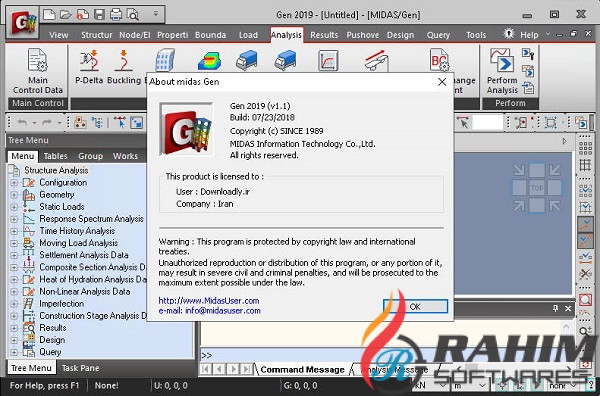The image size is (600, 396).
Task: Click the New document icon in quick access
Action: 49,15
